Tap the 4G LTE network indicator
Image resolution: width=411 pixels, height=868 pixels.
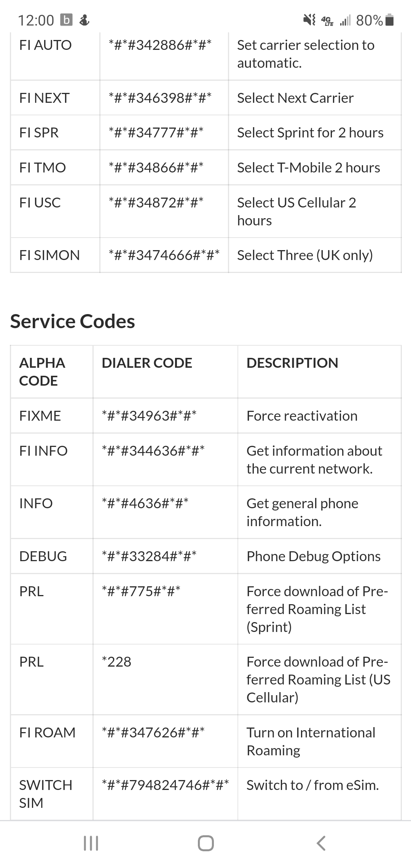(x=327, y=21)
